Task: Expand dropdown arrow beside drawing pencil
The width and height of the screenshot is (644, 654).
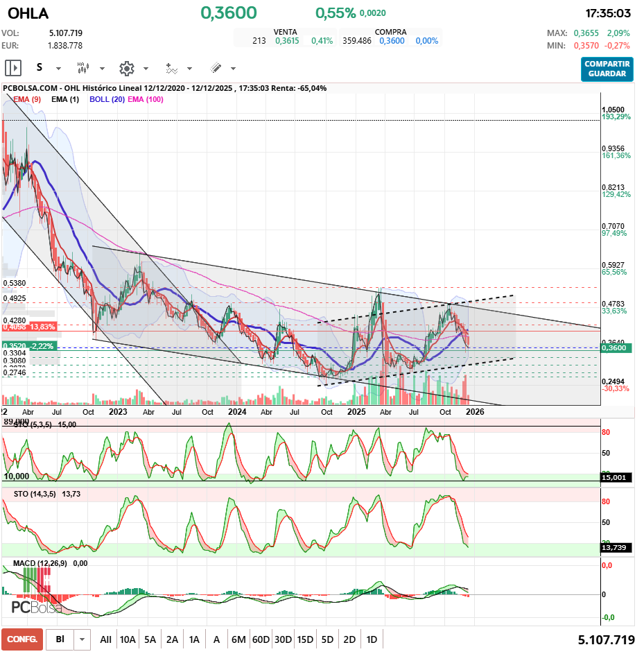Action: point(234,69)
